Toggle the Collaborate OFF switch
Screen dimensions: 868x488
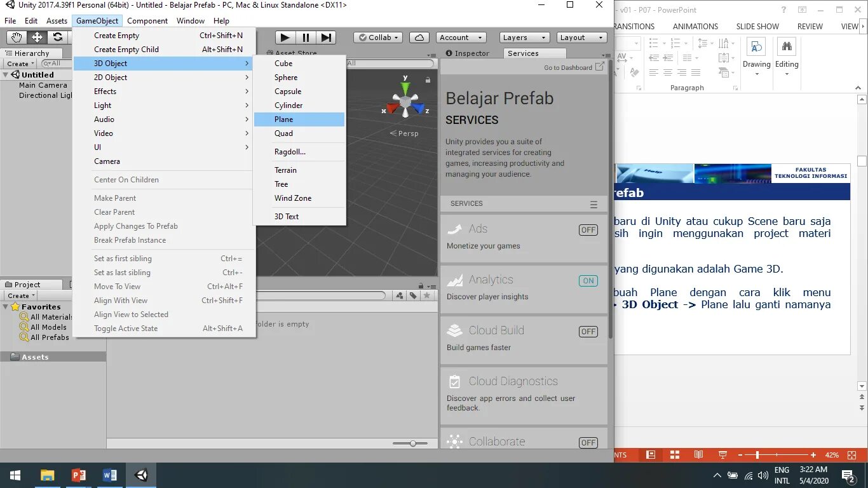588,443
